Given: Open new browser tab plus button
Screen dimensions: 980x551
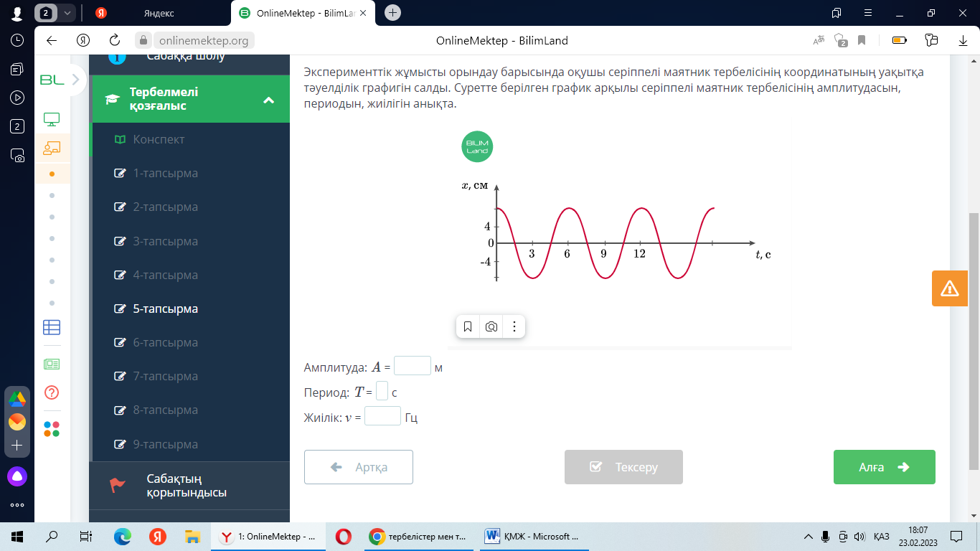Looking at the screenshot, I should 392,13.
